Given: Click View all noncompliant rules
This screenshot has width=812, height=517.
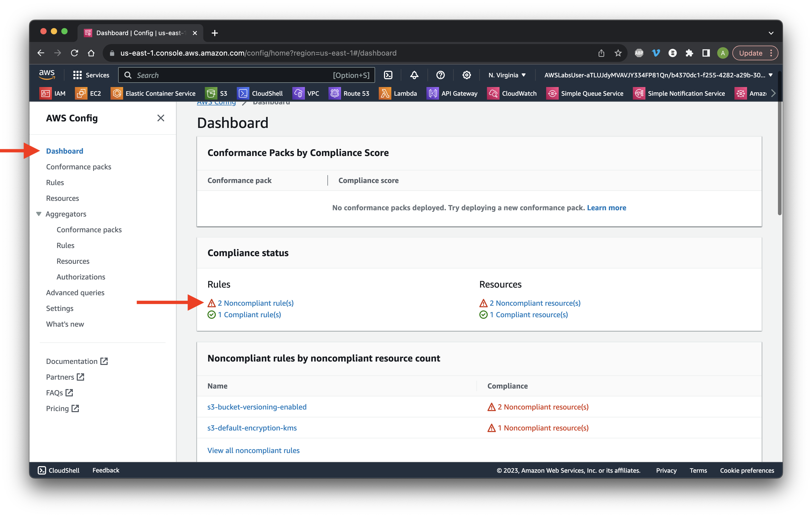Looking at the screenshot, I should pos(253,450).
